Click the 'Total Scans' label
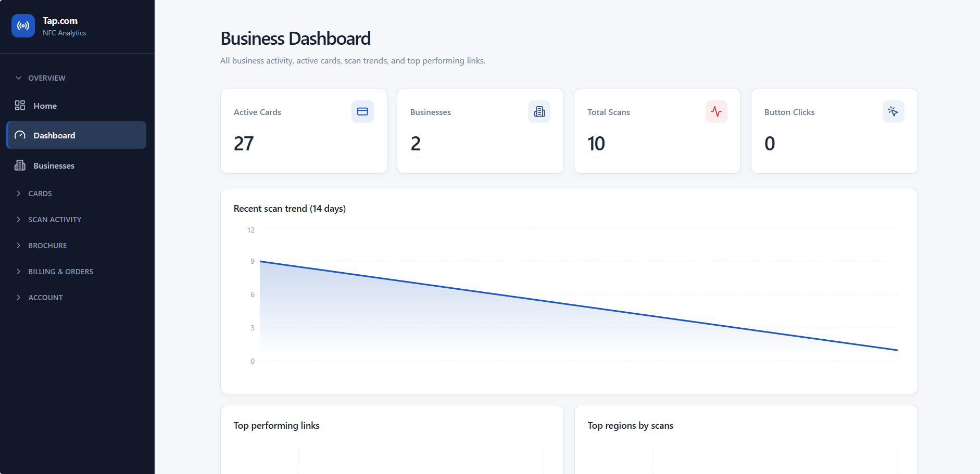The image size is (980, 474). coord(609,112)
